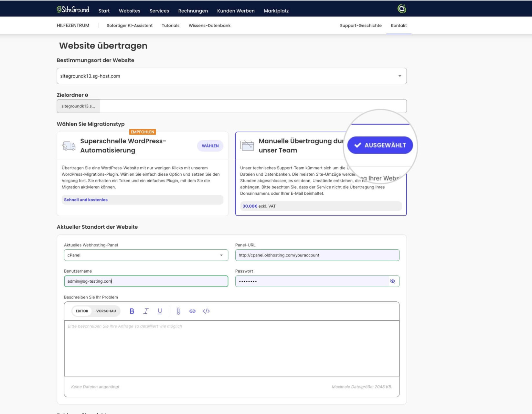
Task: Go to Wissens-Datenbank section
Action: [x=210, y=26]
